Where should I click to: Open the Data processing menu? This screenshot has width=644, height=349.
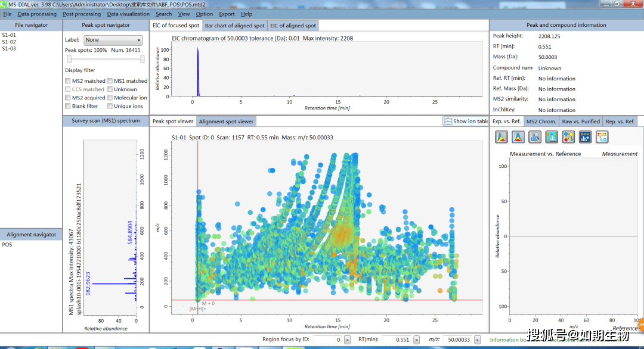coord(37,14)
